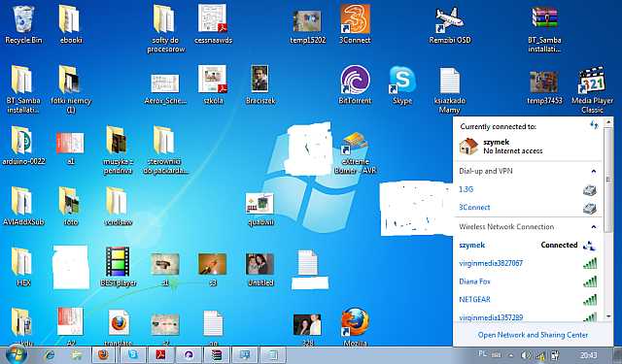The width and height of the screenshot is (622, 364).
Task: Click the taskbar clock showing 20:43
Action: click(x=588, y=355)
